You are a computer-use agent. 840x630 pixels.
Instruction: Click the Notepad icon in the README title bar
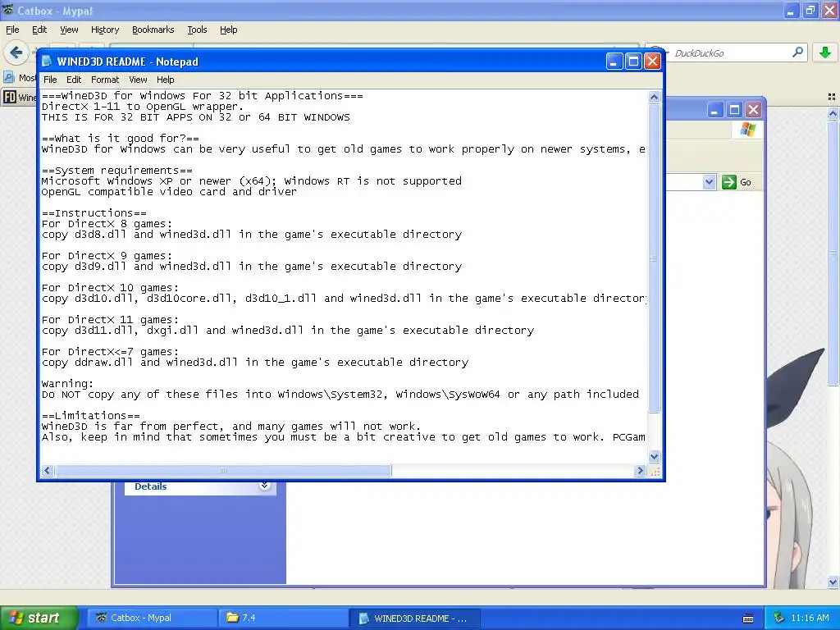pos(47,62)
